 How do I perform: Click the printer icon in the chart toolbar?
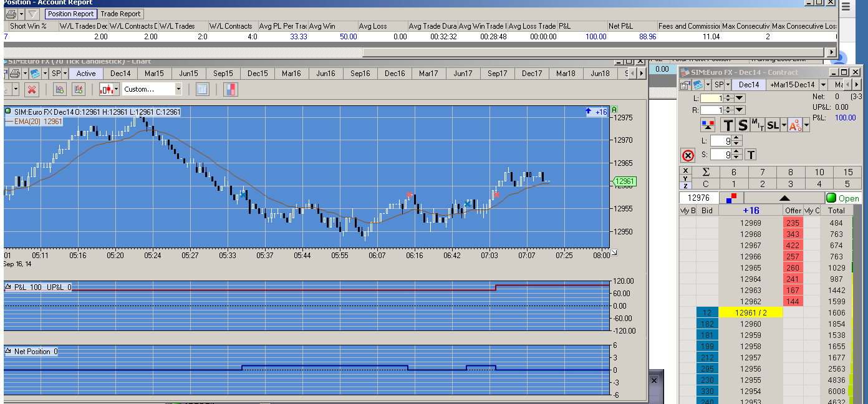pos(14,74)
